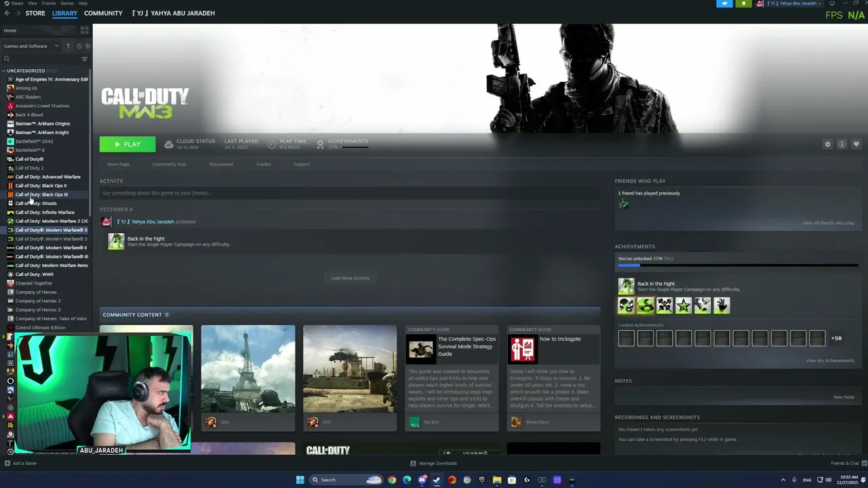Open Google Chrome from taskbar

tap(391, 480)
